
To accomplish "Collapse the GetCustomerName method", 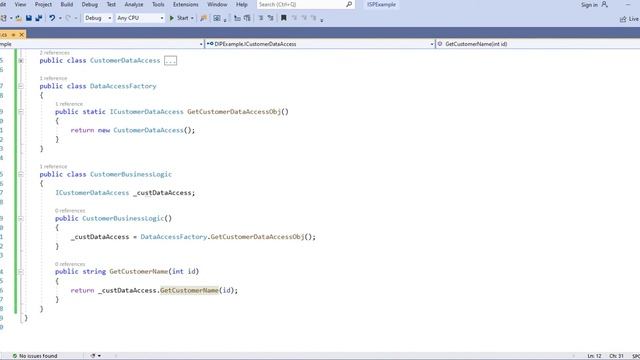I will [x=21, y=271].
